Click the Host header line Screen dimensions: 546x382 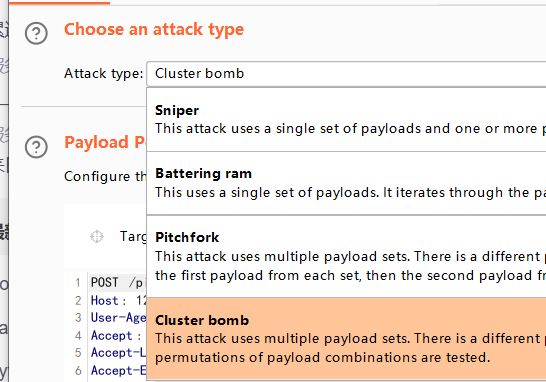[118, 301]
